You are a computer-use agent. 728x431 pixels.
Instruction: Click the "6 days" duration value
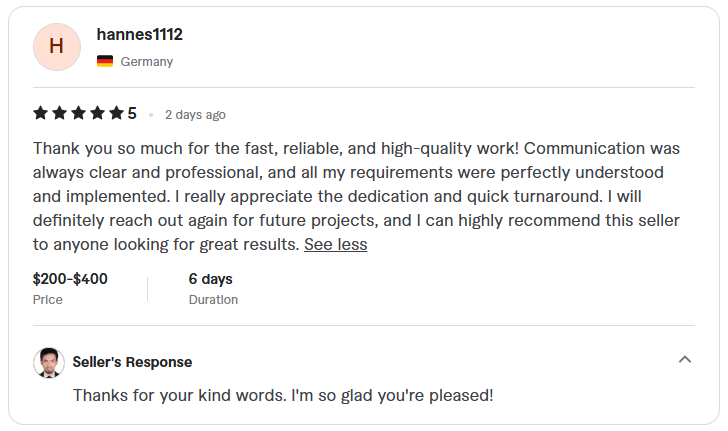click(210, 279)
